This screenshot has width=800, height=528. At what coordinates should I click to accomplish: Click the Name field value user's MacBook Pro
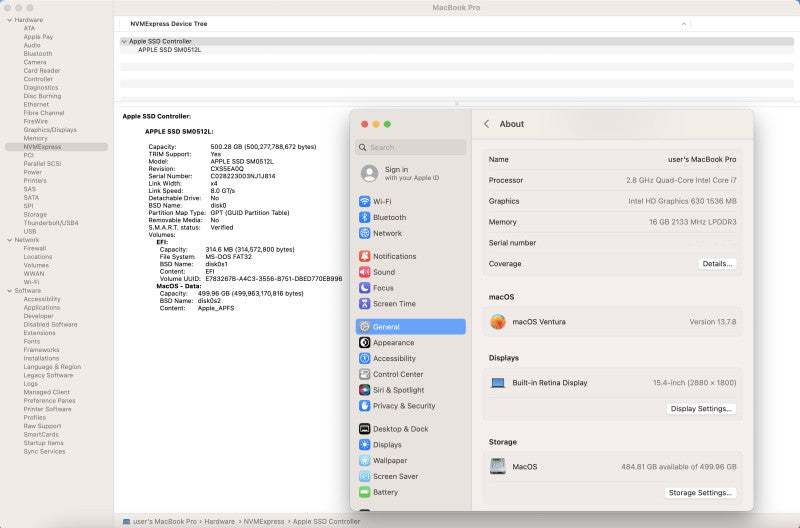702,159
